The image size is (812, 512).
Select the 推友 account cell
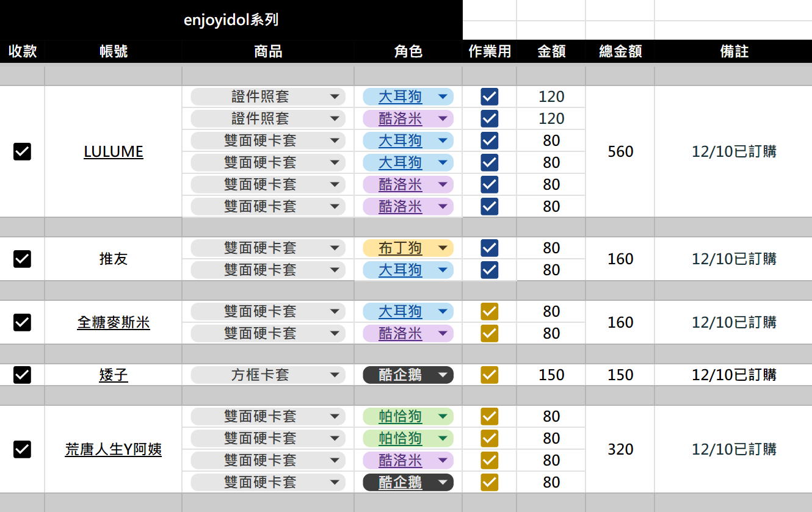pyautogui.click(x=114, y=259)
